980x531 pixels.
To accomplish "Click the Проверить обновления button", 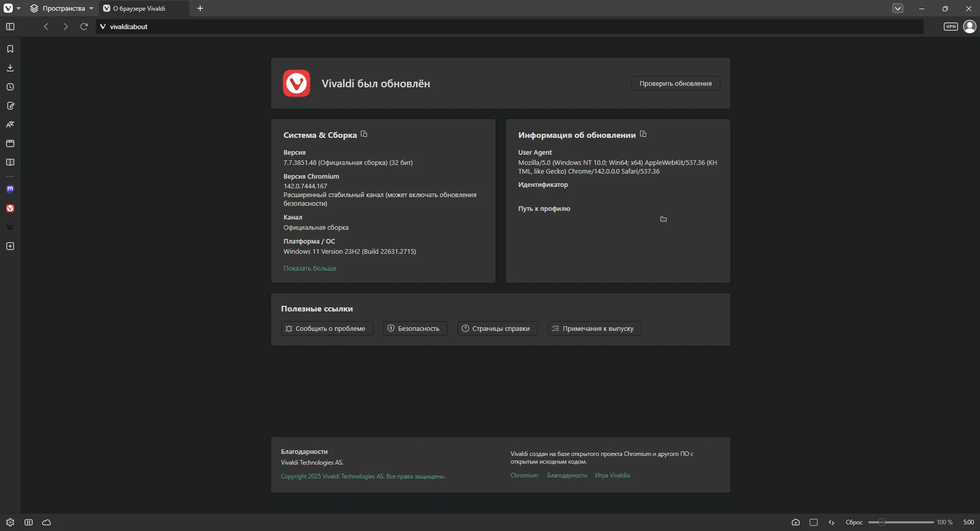I will tap(675, 84).
